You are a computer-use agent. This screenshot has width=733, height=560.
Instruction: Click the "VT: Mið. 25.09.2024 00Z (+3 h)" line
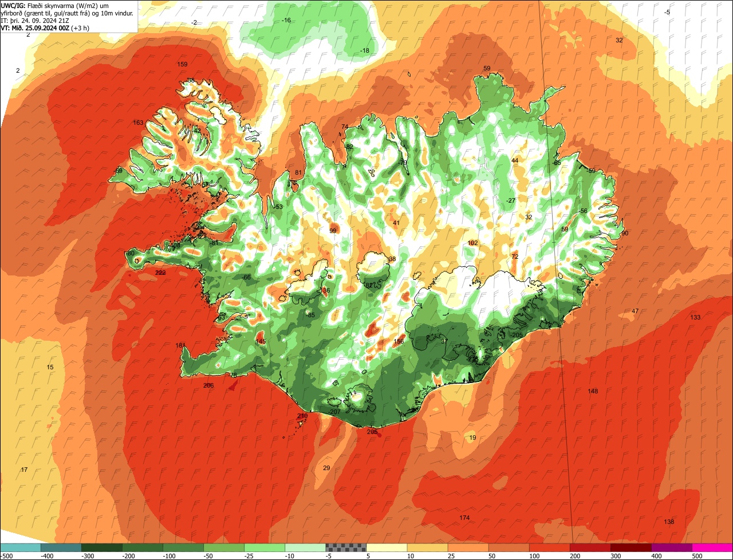pos(44,28)
